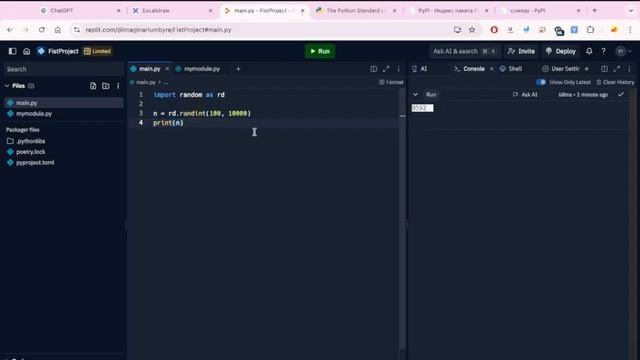The image size is (640, 360).
Task: Ask AI about the console output
Action: 525,94
